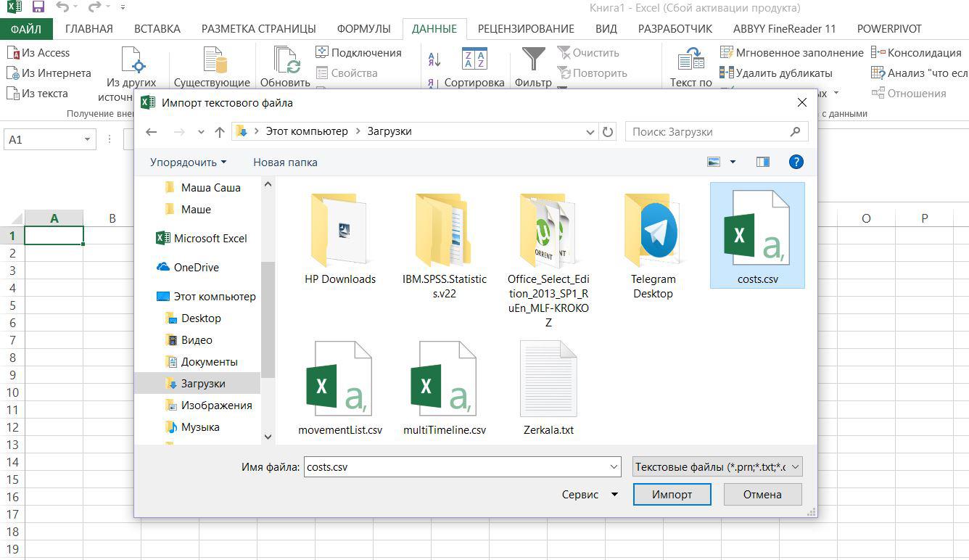Expand the Упорядочить dropdown
The image size is (969, 560).
188,162
